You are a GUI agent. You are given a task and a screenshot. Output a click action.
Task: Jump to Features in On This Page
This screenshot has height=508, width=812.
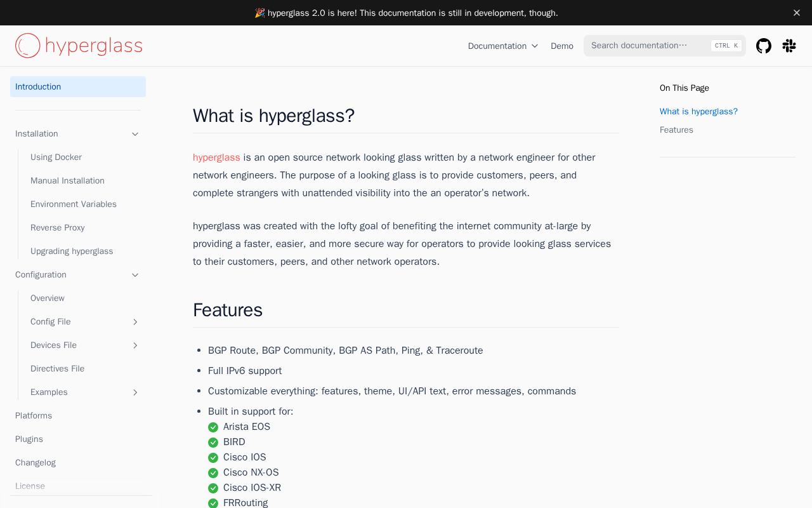pos(676,130)
